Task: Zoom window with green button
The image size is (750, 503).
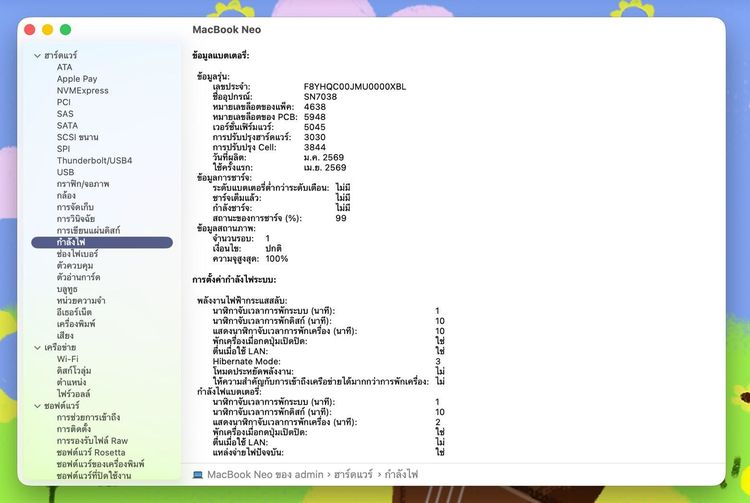Action: 66,30
